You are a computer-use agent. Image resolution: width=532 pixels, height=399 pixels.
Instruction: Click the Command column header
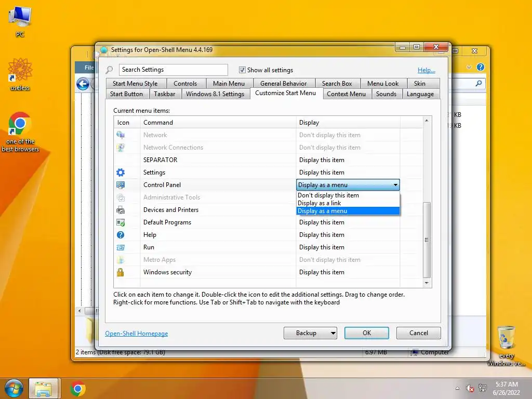click(x=218, y=123)
